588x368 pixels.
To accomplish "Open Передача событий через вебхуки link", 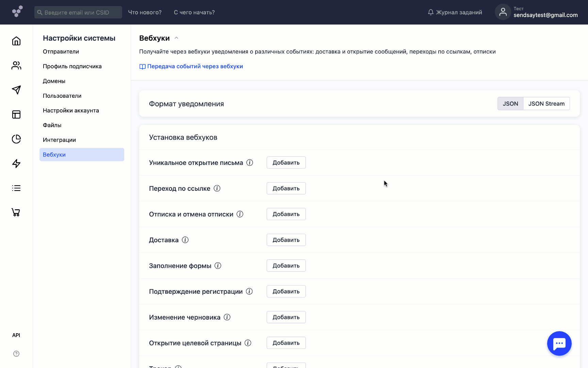I will click(195, 66).
